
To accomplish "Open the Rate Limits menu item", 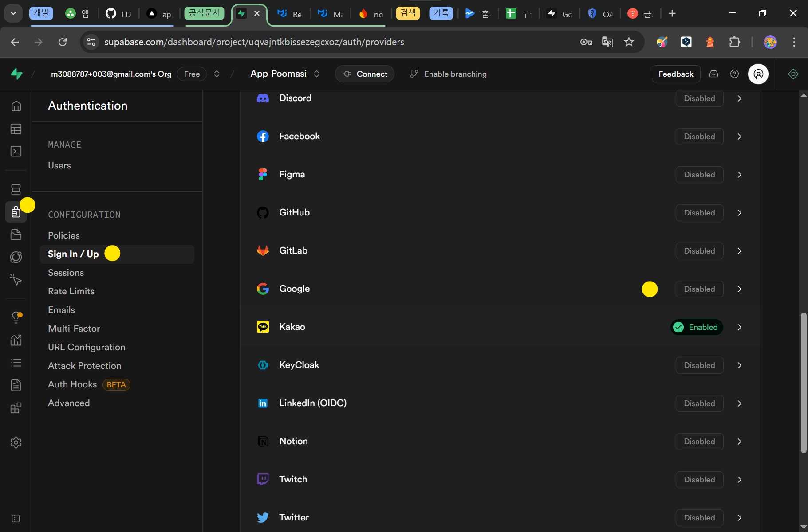I will click(x=71, y=291).
